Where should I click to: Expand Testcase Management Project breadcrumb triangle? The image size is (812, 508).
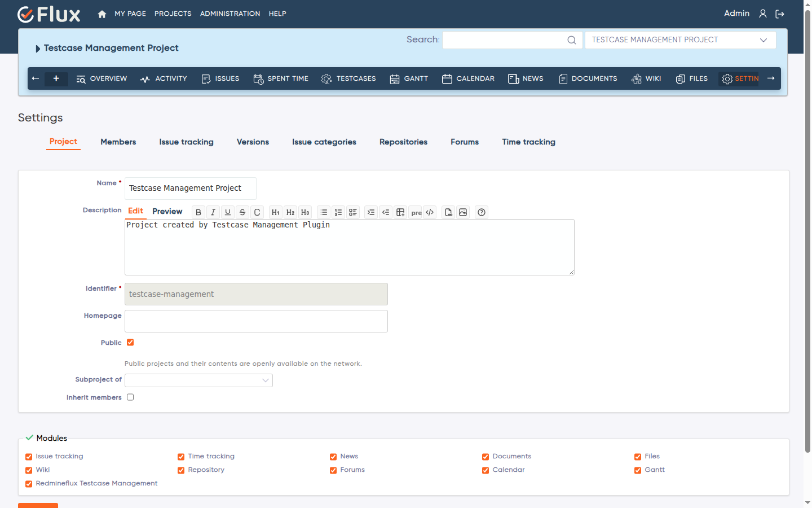tap(38, 49)
